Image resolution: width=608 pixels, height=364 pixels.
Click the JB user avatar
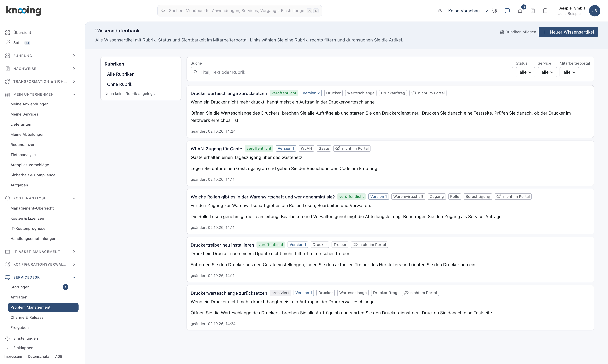click(x=595, y=11)
